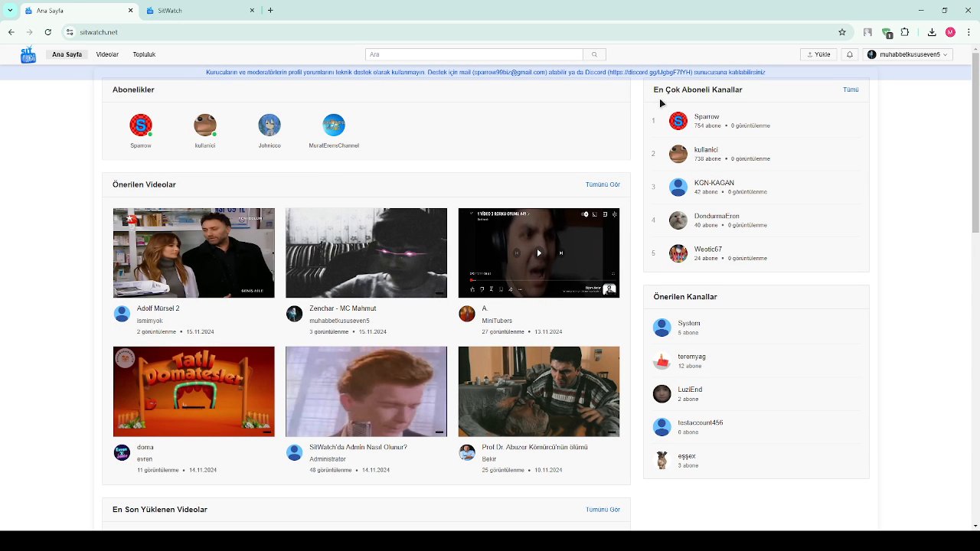This screenshot has height=551, width=980.
Task: Go to Videolar menu item
Action: (x=107, y=54)
